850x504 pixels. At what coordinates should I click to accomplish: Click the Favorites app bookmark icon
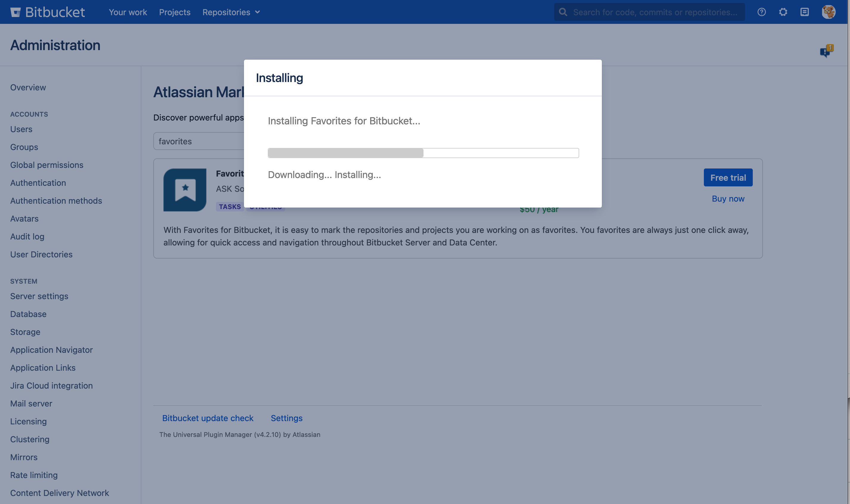tap(185, 189)
